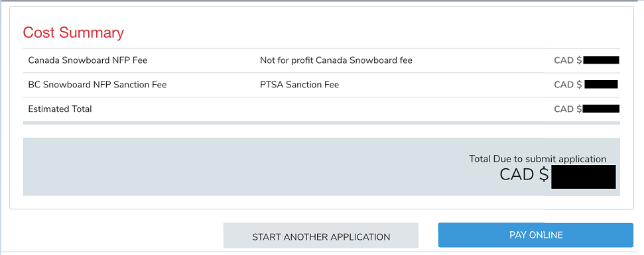This screenshot has height=255, width=644.
Task: Click redacted amount of Canada Snowboard NFP Fee
Action: [x=601, y=61]
